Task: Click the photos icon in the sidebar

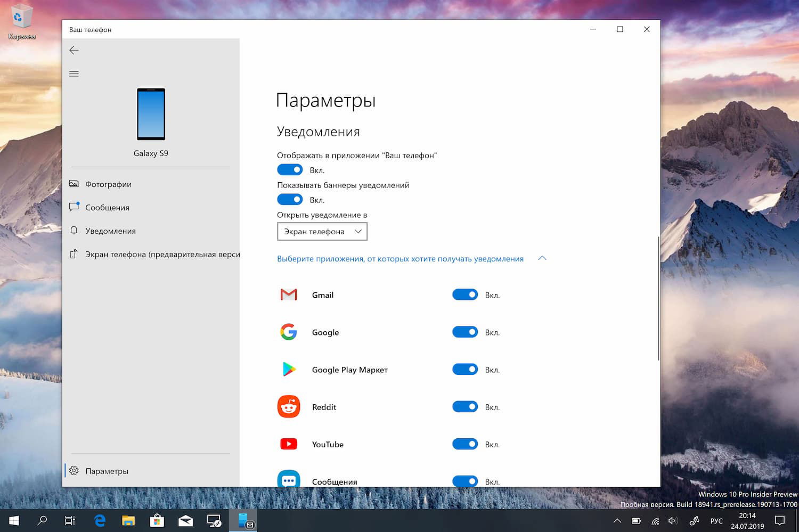Action: click(74, 184)
